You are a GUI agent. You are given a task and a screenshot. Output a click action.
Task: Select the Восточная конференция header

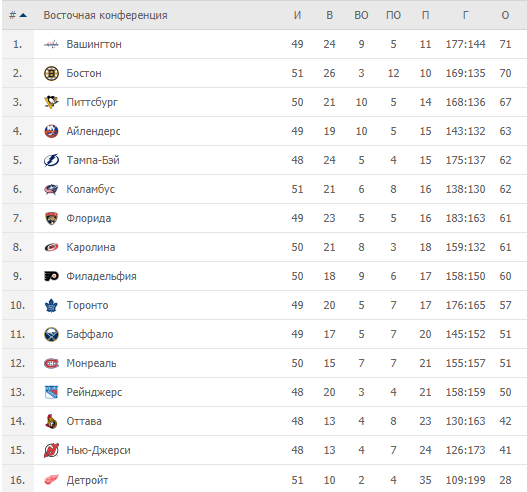105,15
